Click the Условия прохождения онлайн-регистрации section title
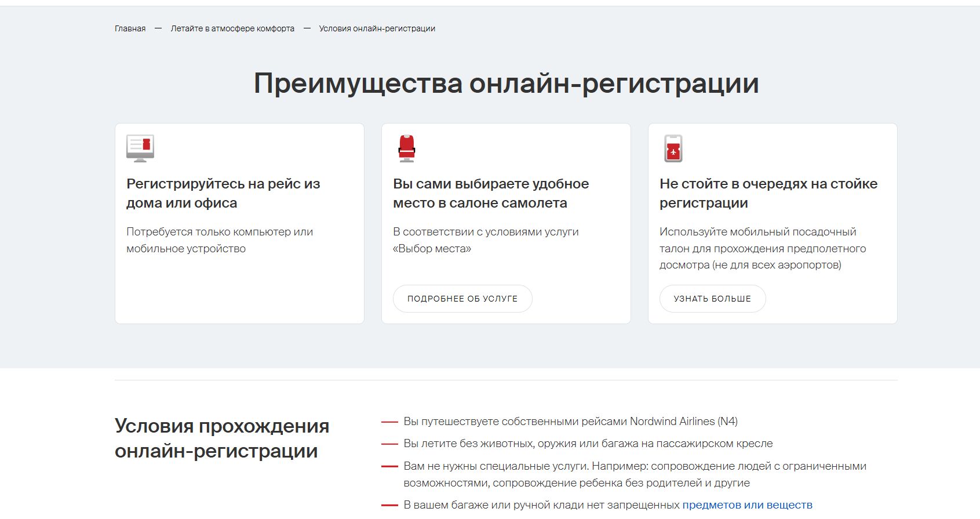The width and height of the screenshot is (980, 519). (x=222, y=438)
